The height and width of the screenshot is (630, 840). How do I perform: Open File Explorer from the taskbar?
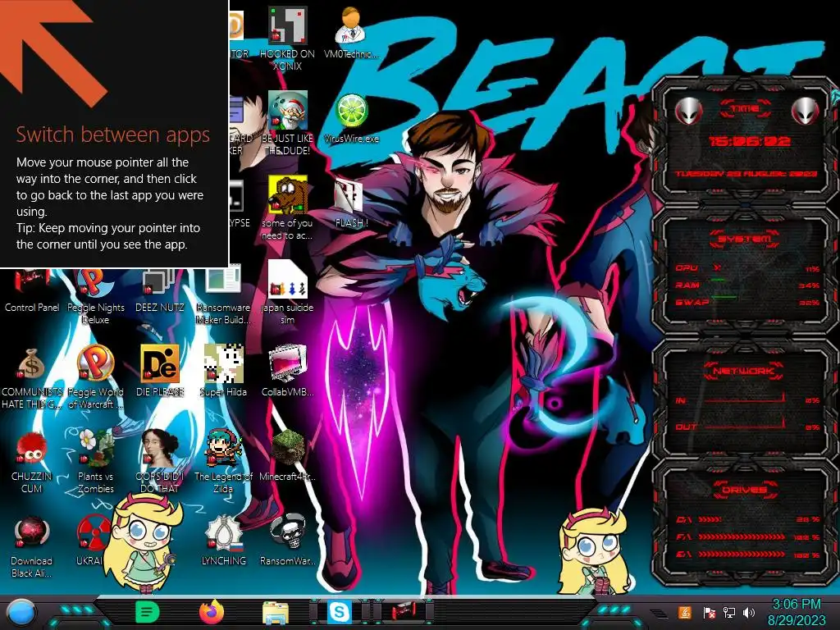(x=276, y=612)
